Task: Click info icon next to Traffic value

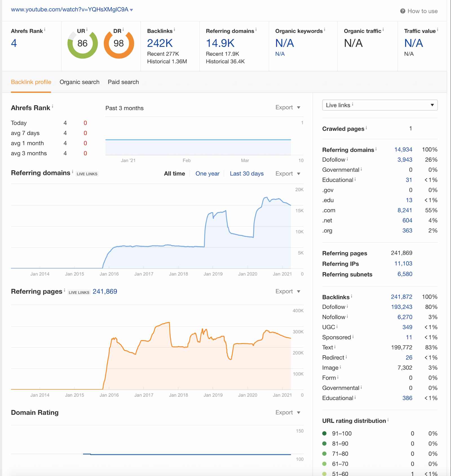Action: point(437,30)
